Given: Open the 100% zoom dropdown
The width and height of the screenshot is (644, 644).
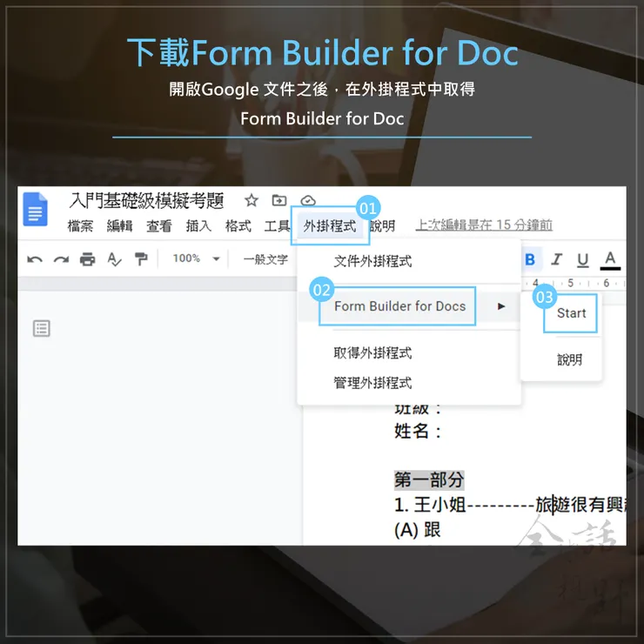Looking at the screenshot, I should tap(197, 258).
